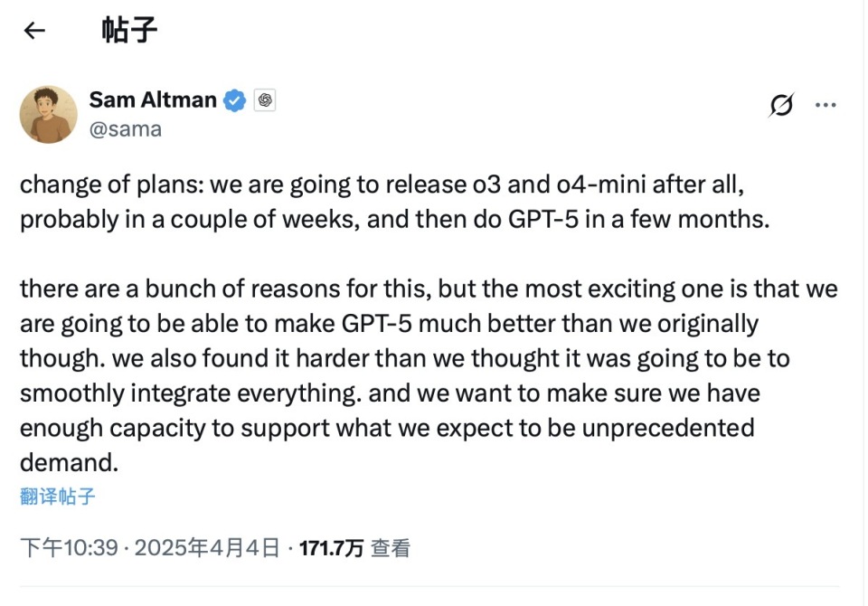The image size is (868, 606).
Task: Translate the post via 翻译帖子
Action: tap(58, 497)
